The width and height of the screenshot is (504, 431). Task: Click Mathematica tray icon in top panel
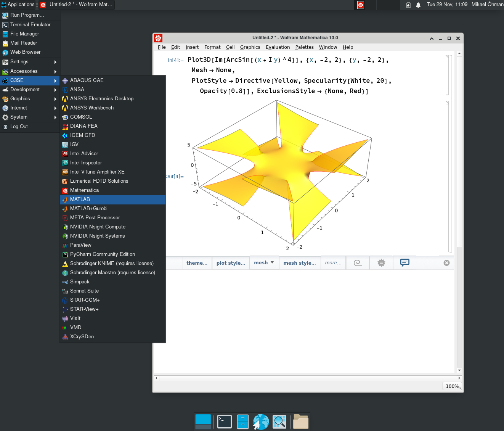click(361, 5)
